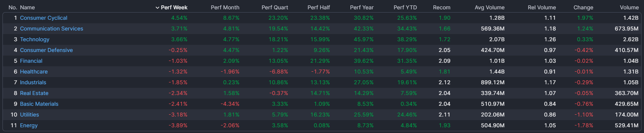
Task: Click the sort arrow beside Perf Week
Action: tap(157, 8)
